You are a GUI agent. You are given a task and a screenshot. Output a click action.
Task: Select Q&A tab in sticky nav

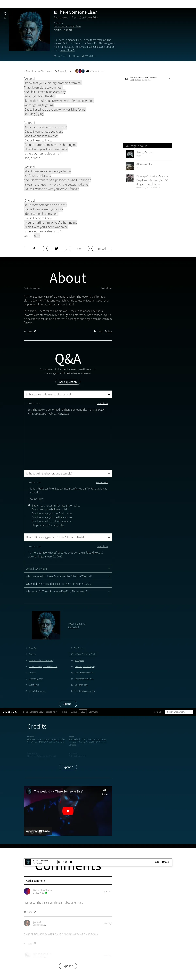click(83, 712)
